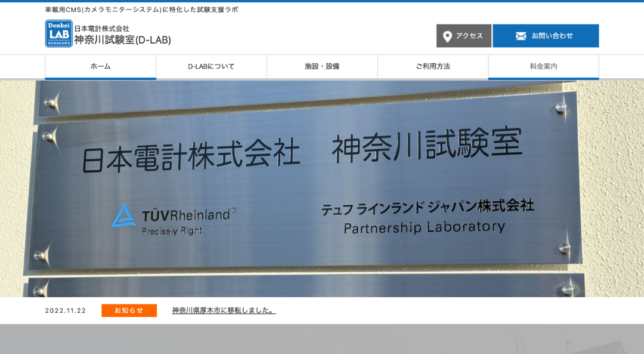Click the hero image of the company plaque
This screenshot has width=644, height=354.
point(322,189)
